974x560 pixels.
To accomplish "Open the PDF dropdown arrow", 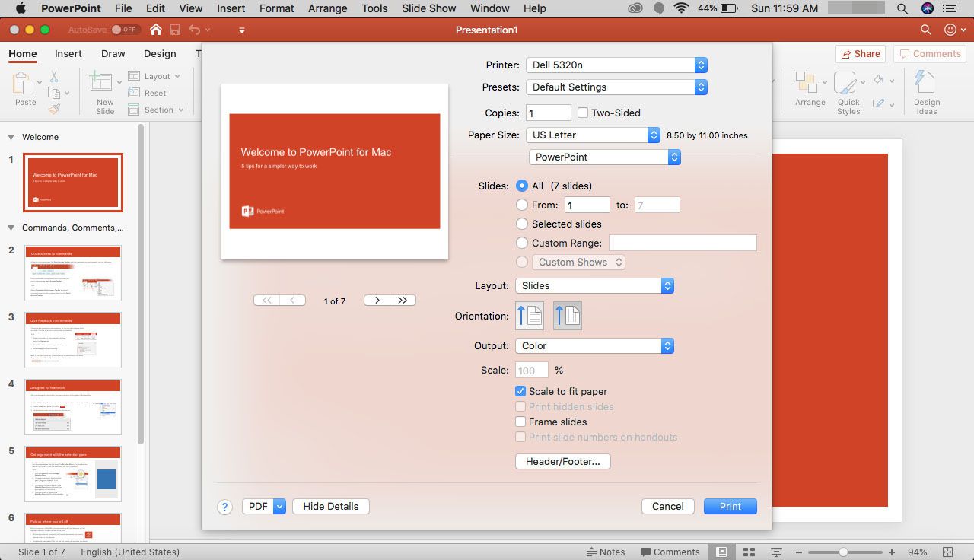I will (279, 506).
